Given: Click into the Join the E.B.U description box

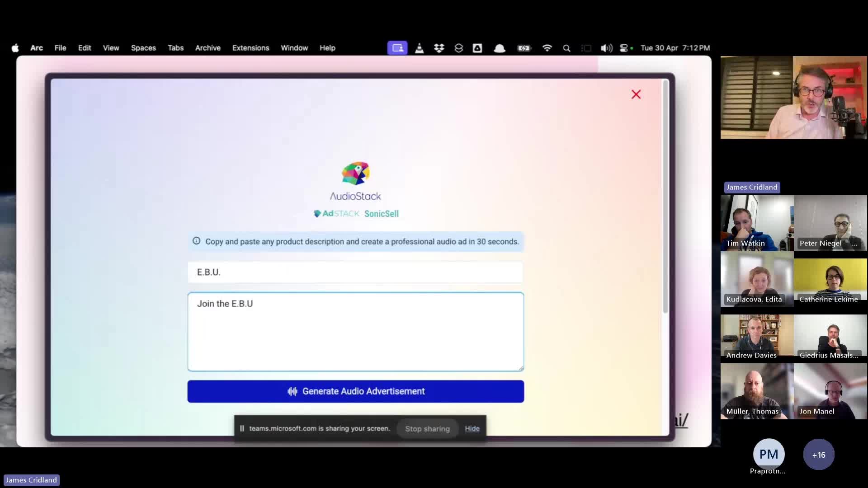Looking at the screenshot, I should pos(355,332).
